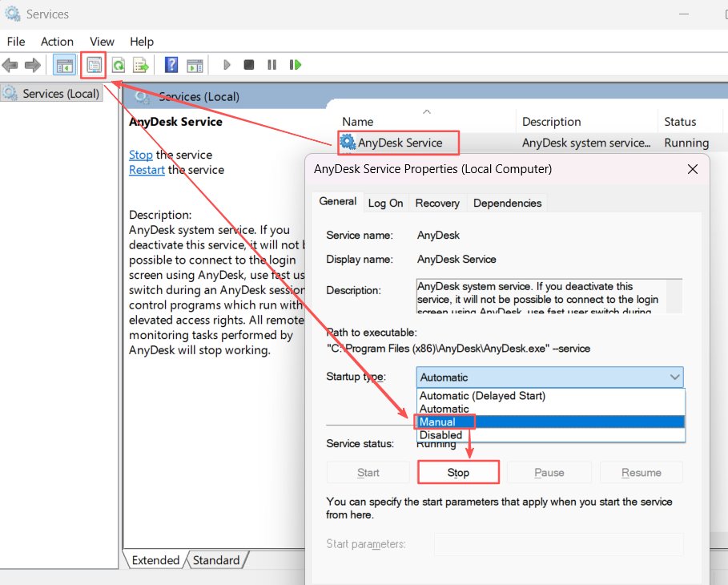
Task: Close the AnyDesk Service Properties dialog
Action: click(x=692, y=169)
